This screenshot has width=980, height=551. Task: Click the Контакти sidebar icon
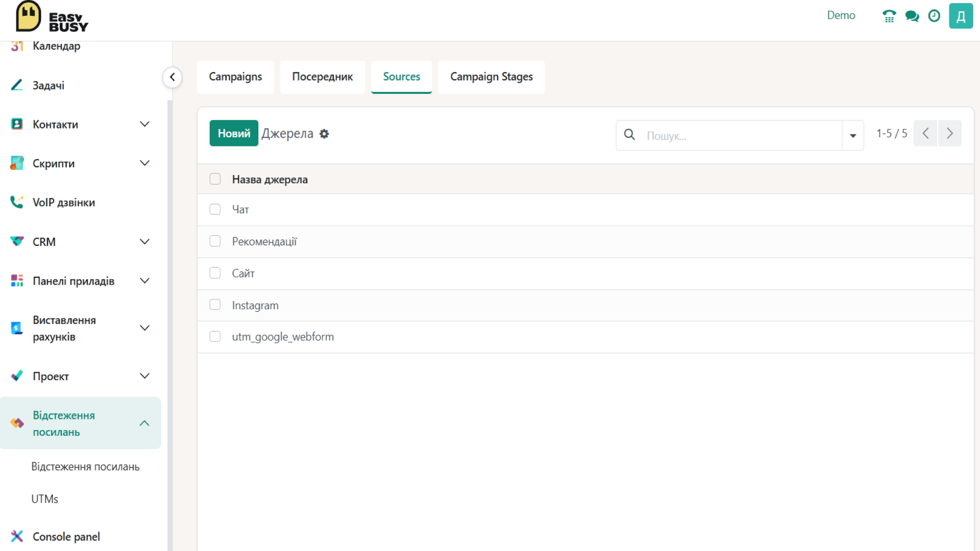click(x=17, y=124)
